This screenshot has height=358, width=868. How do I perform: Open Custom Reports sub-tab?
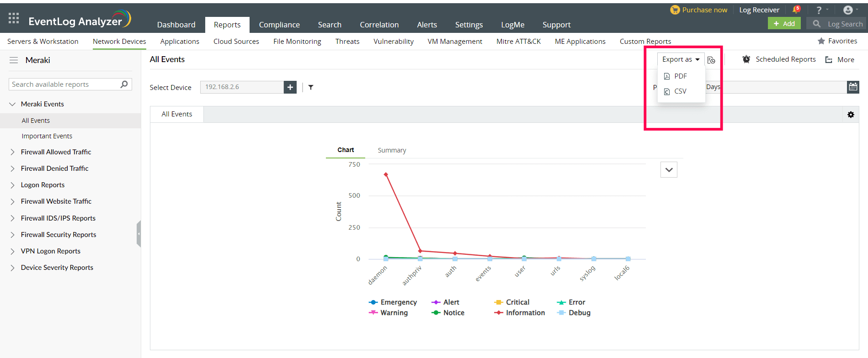click(645, 41)
